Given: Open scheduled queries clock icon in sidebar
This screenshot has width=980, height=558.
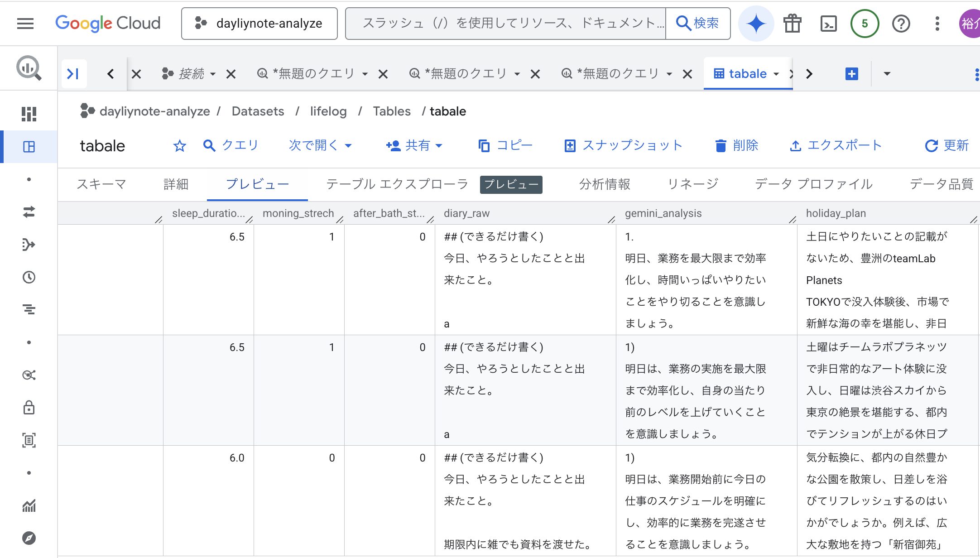Looking at the screenshot, I should (x=29, y=277).
